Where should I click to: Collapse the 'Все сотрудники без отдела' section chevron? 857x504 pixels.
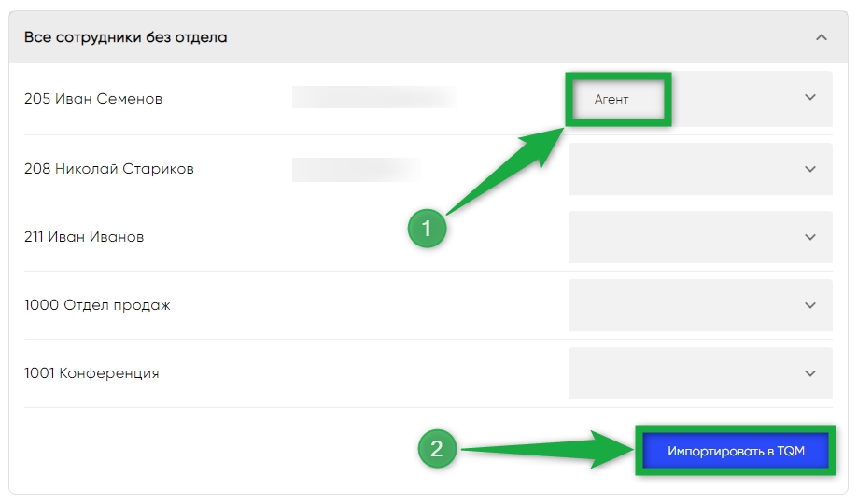[x=821, y=37]
